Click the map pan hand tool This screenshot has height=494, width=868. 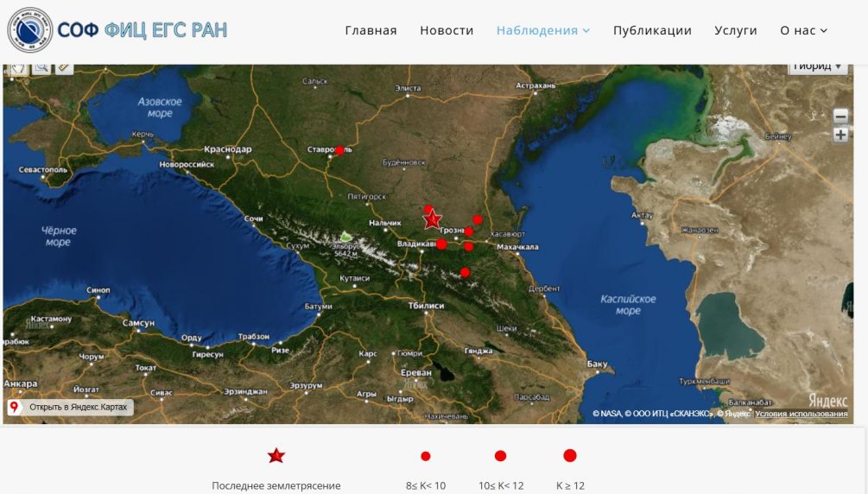17,68
